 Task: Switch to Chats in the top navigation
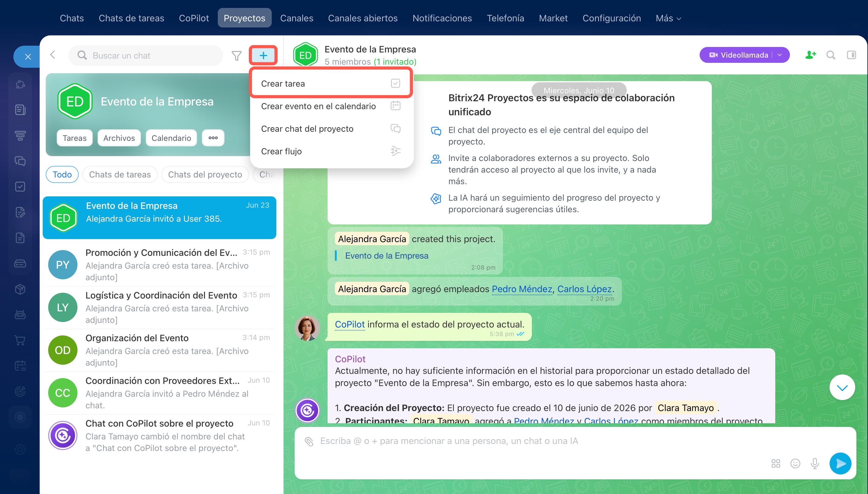pos(72,18)
